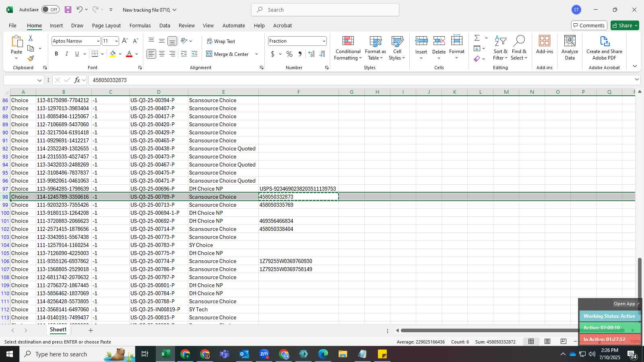Click the Comments button
The height and width of the screenshot is (362, 644).
589,25
